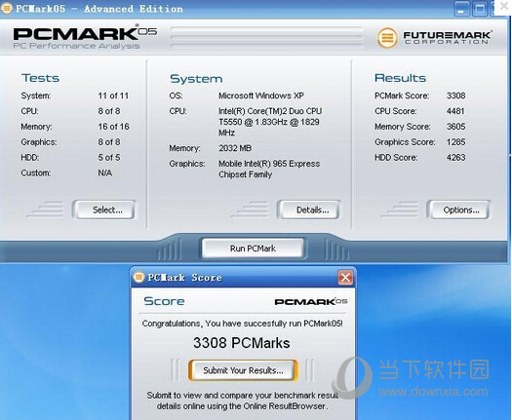Image resolution: width=512 pixels, height=420 pixels.
Task: Click the Select... button under Tests
Action: click(x=103, y=210)
